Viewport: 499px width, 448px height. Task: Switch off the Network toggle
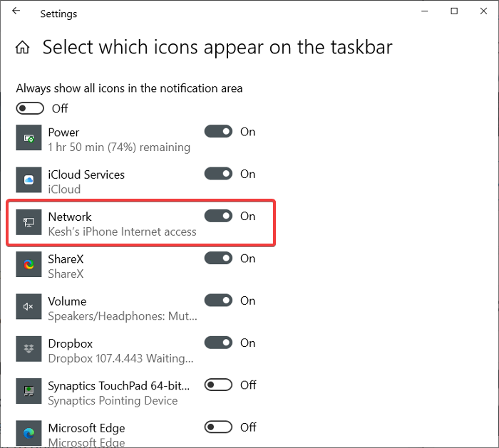[218, 216]
